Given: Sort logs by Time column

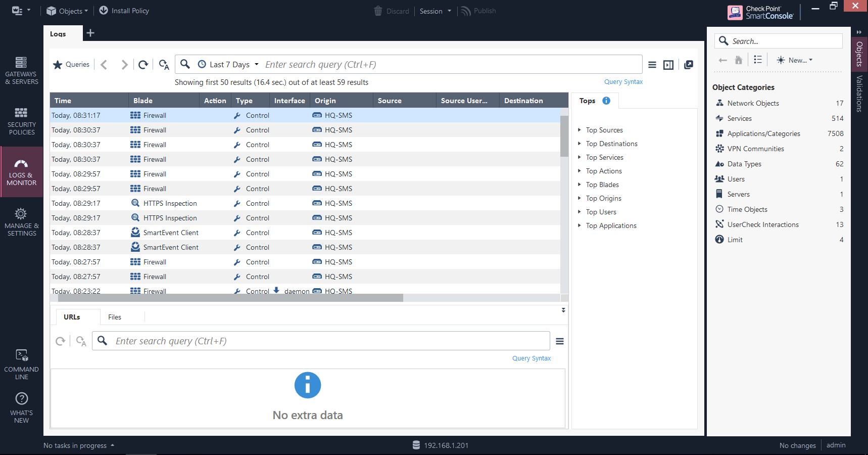Looking at the screenshot, I should tap(89, 101).
